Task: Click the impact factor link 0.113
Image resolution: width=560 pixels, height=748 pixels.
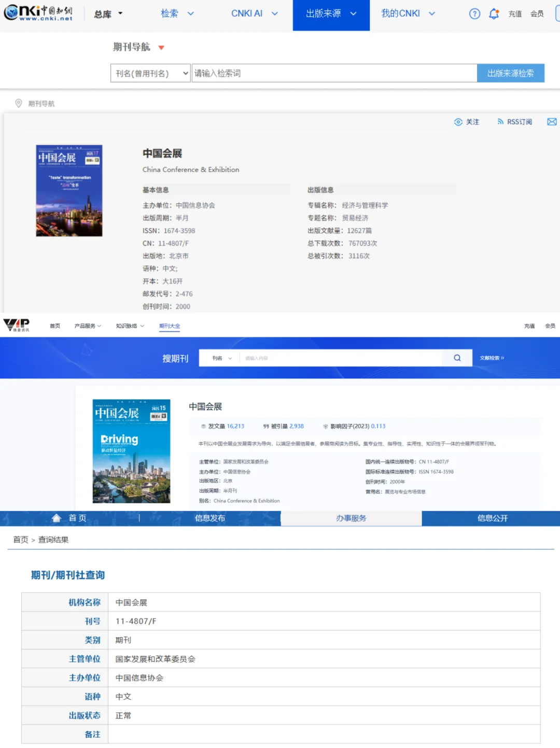Action: [x=377, y=426]
